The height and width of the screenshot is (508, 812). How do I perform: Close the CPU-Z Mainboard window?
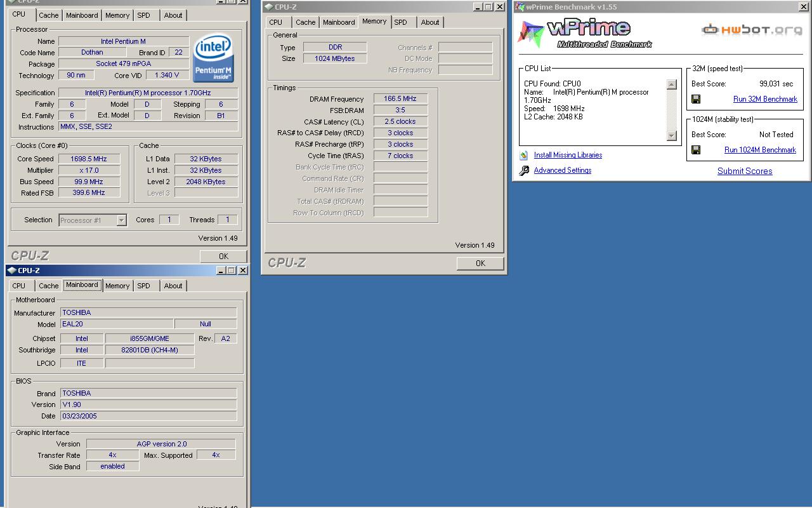243,271
